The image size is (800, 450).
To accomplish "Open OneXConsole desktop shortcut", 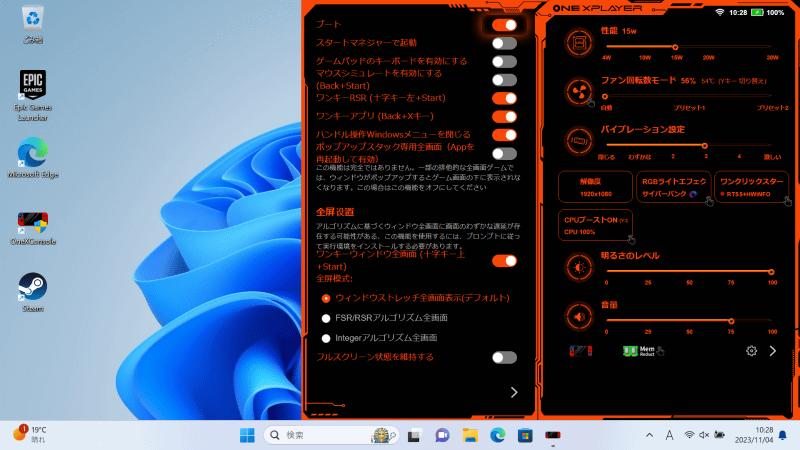I will [33, 228].
